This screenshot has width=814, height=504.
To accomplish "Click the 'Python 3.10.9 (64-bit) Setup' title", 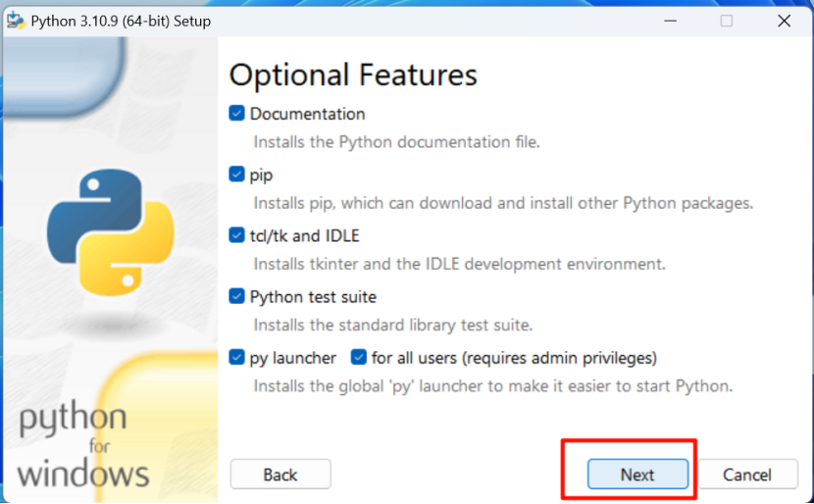I will coord(121,22).
